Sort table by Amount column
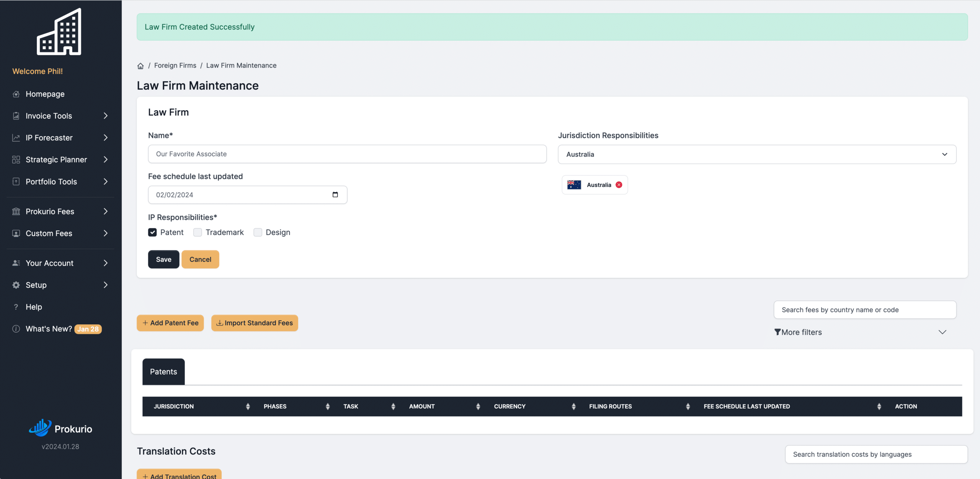 point(478,406)
